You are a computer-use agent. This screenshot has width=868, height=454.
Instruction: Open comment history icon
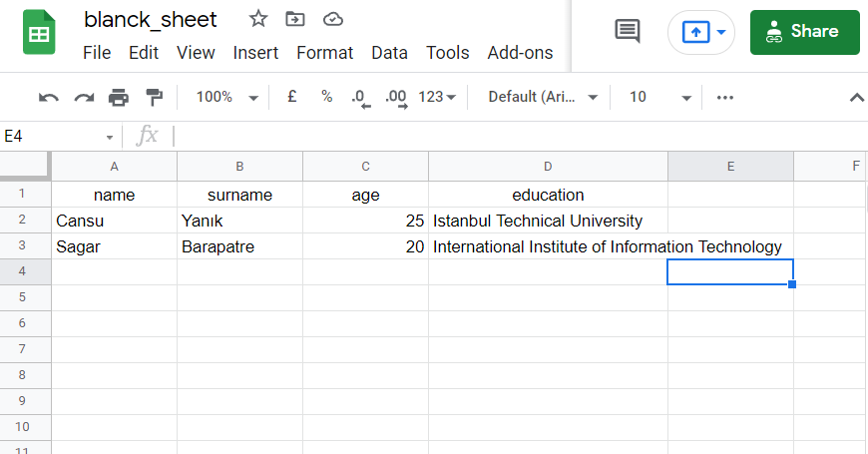coord(628,31)
